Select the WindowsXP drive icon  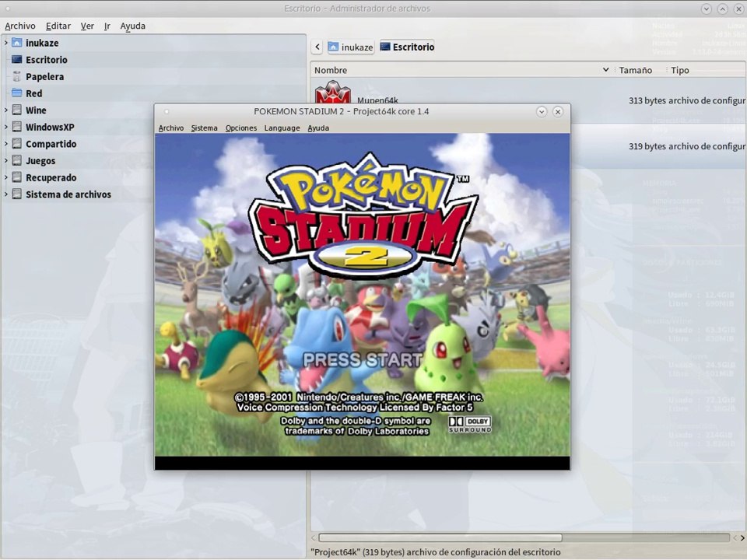pos(17,128)
